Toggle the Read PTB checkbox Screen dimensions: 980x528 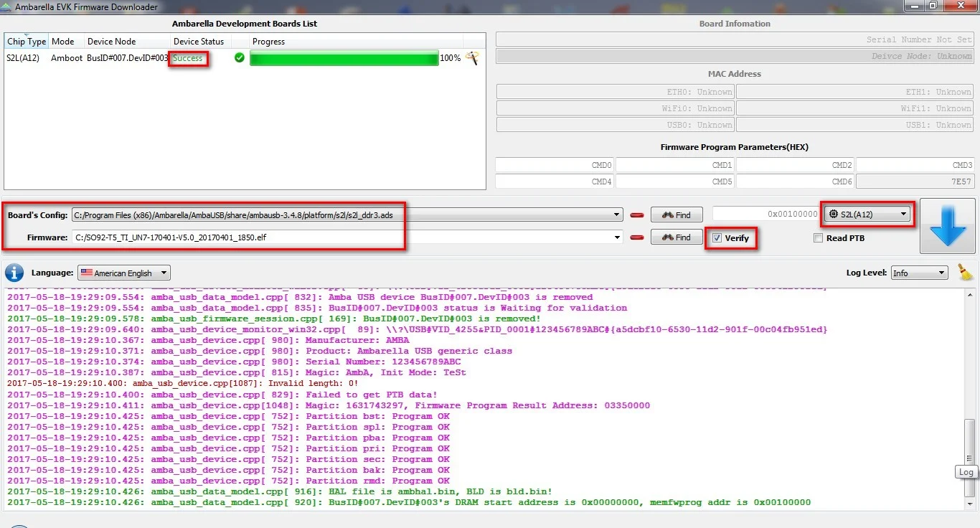tap(819, 238)
